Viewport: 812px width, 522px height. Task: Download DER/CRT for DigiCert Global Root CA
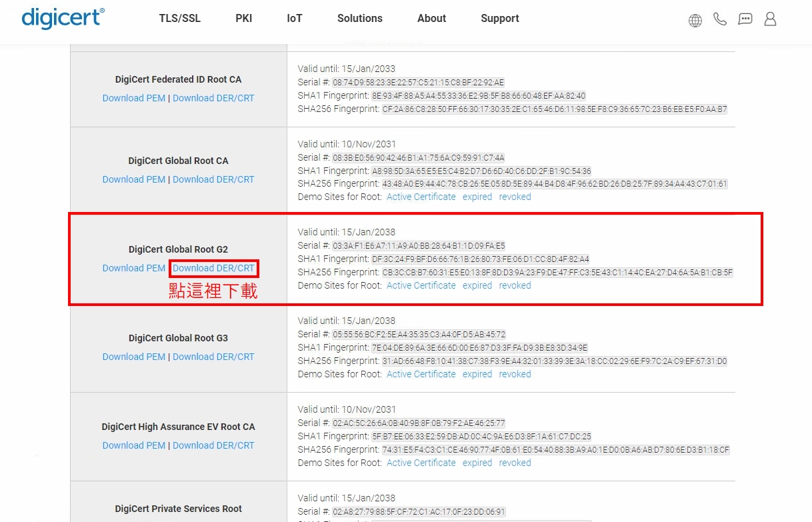(213, 179)
